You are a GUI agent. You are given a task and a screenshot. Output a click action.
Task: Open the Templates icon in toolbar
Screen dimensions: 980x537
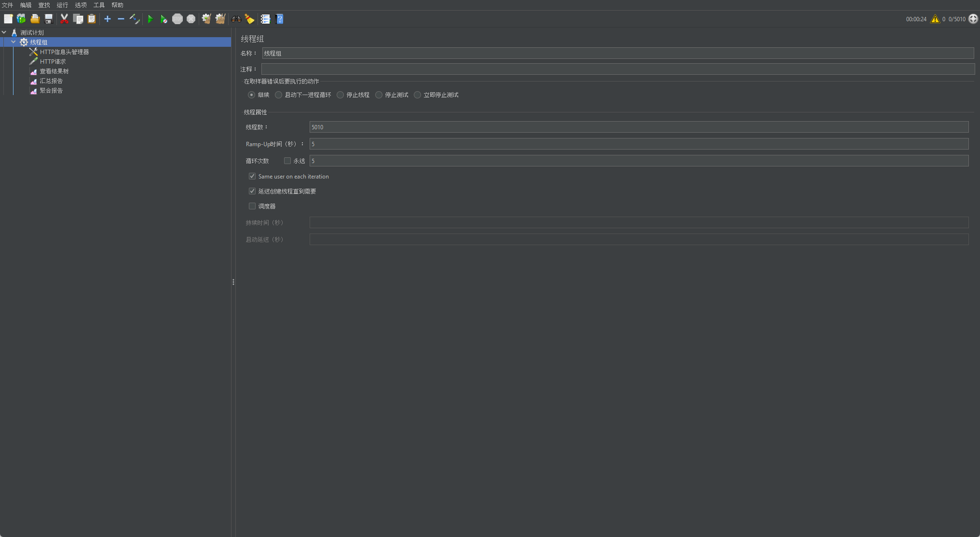coord(21,19)
